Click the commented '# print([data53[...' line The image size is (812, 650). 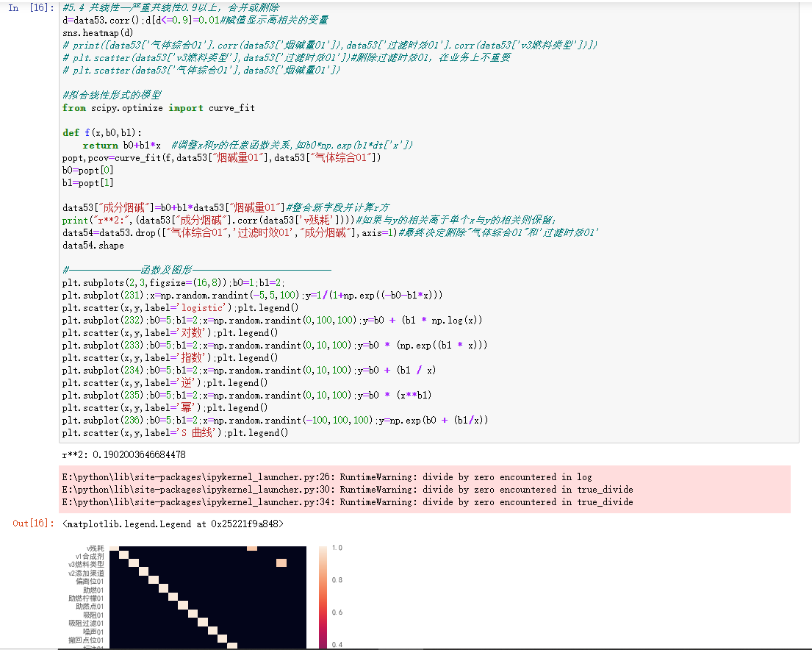pyautogui.click(x=330, y=45)
